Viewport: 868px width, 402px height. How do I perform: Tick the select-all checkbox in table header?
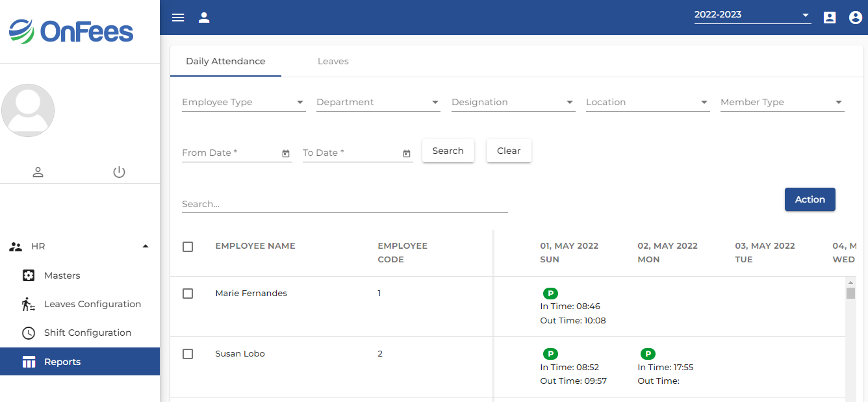click(188, 247)
